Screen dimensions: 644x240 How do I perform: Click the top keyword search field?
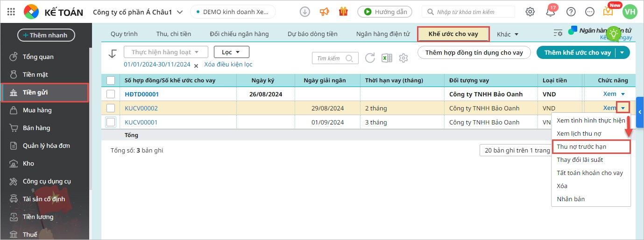click(x=468, y=12)
